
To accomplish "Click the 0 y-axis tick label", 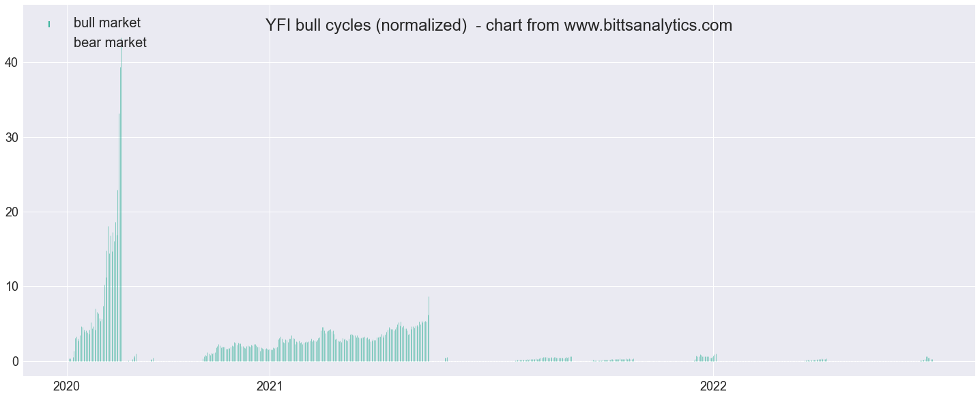I will pos(15,361).
